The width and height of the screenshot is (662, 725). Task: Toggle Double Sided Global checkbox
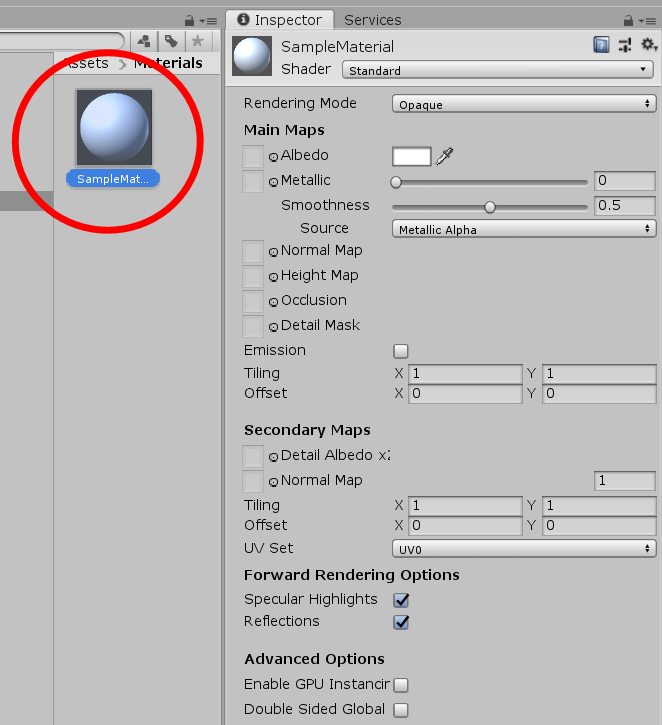point(401,709)
